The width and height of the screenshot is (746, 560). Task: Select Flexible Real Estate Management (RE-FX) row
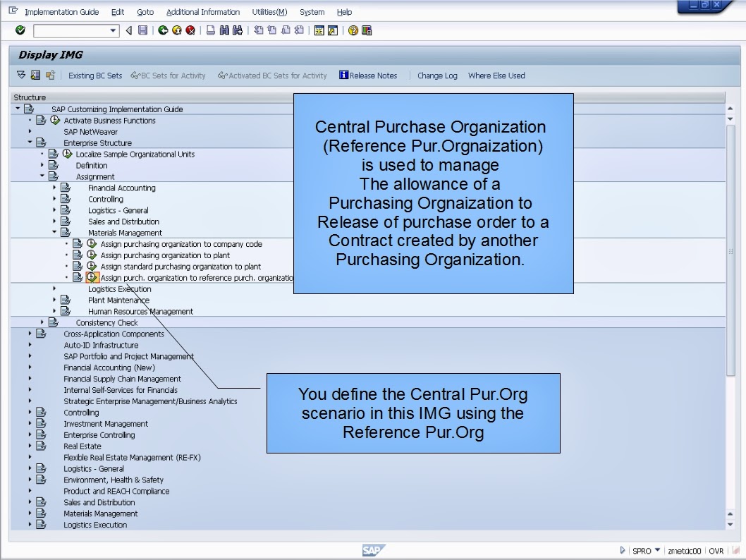[133, 457]
